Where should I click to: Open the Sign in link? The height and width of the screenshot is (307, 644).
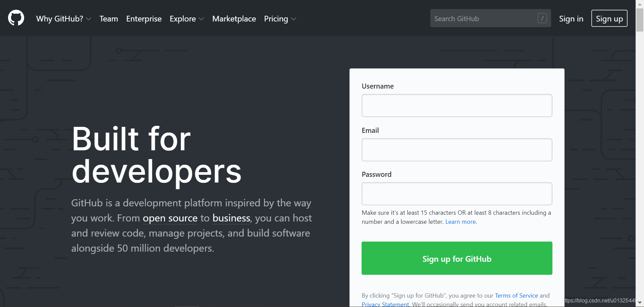571,19
